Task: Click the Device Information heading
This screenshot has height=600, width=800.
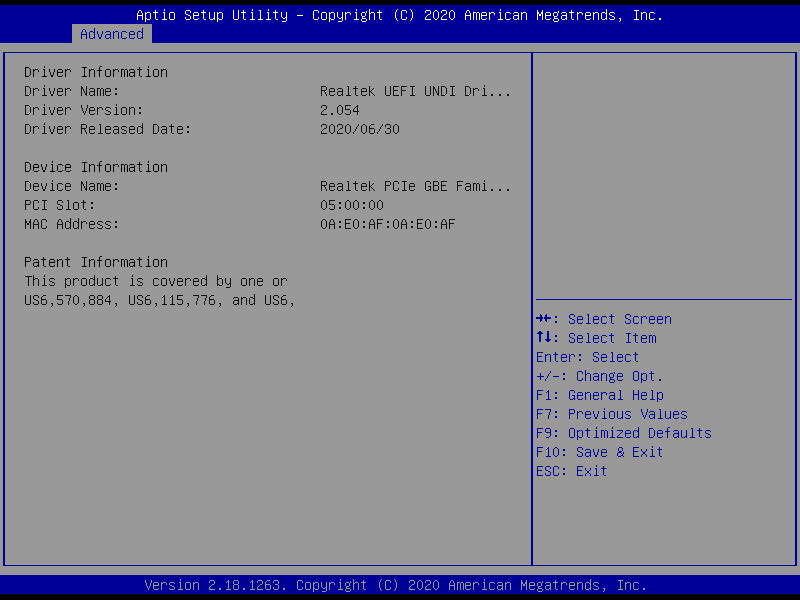Action: click(x=96, y=167)
